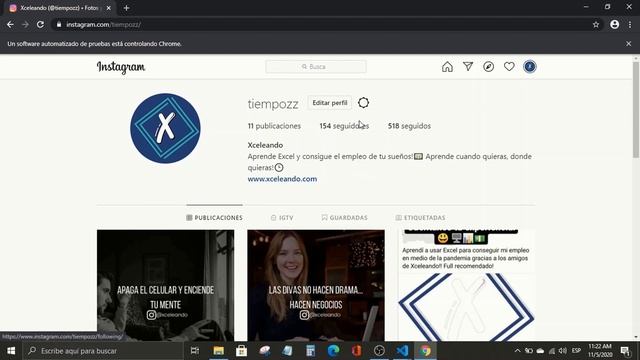Open profile settings gear icon
This screenshot has width=640, height=360.
click(x=363, y=103)
